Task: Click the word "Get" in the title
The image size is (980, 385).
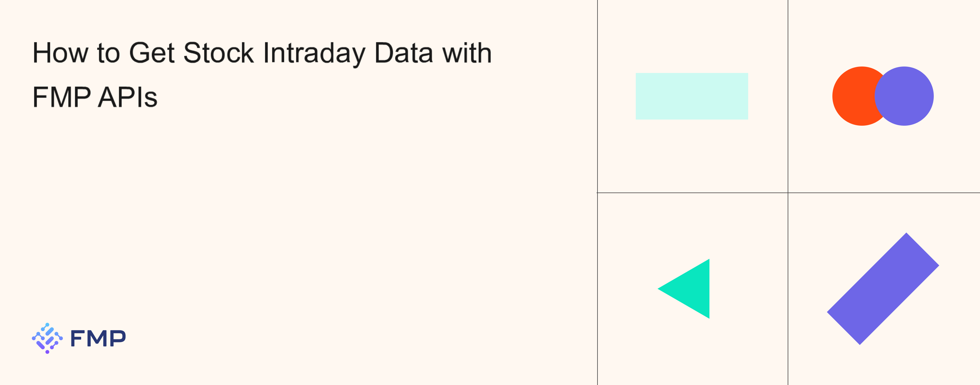Action: (x=152, y=52)
